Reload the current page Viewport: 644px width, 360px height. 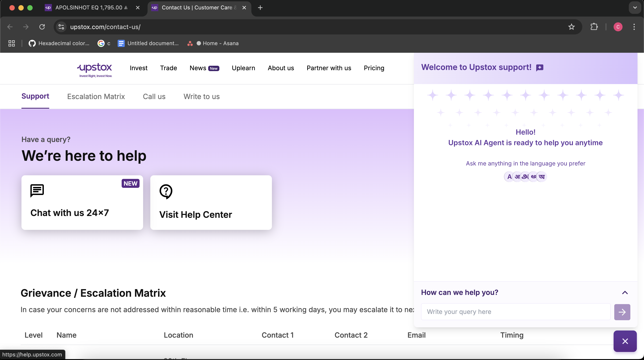coord(42,27)
